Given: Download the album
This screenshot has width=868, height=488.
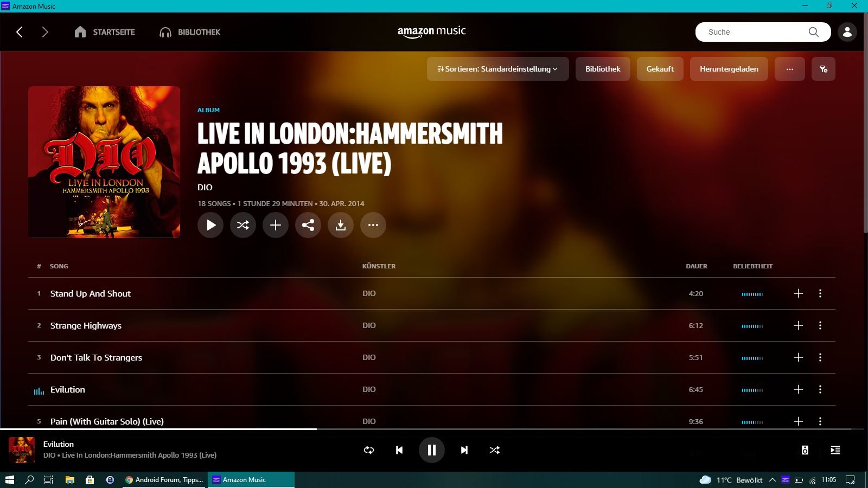Looking at the screenshot, I should click(x=341, y=225).
